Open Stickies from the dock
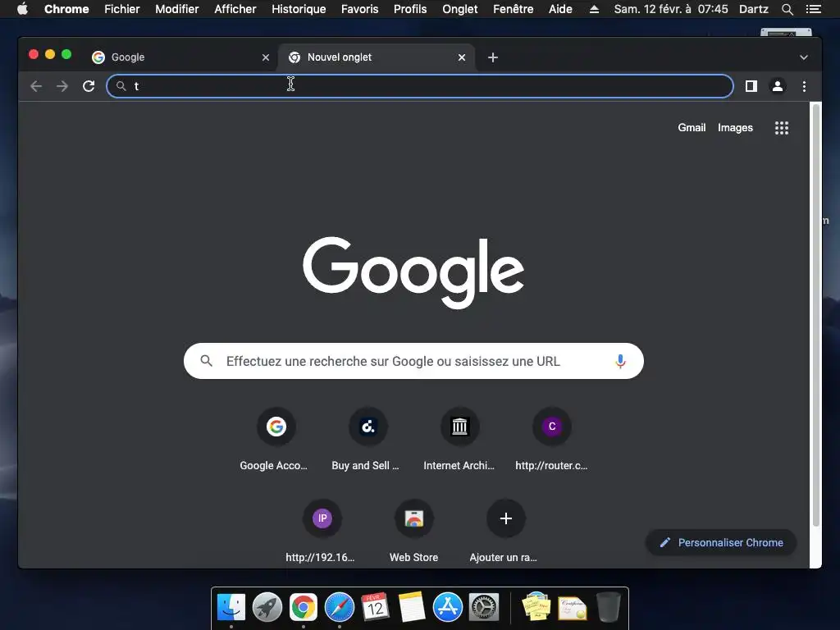840x630 pixels. click(536, 607)
